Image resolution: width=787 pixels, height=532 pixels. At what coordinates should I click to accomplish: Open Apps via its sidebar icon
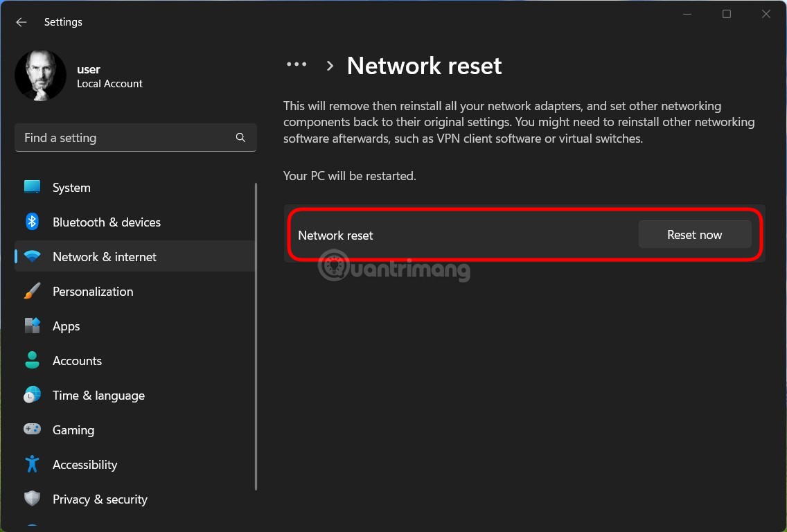[x=32, y=326]
